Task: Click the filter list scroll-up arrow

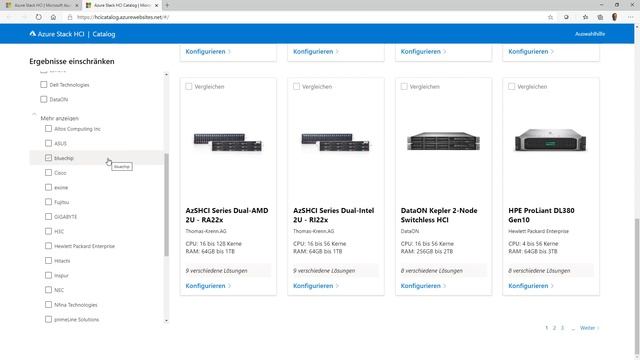Action: (166, 75)
